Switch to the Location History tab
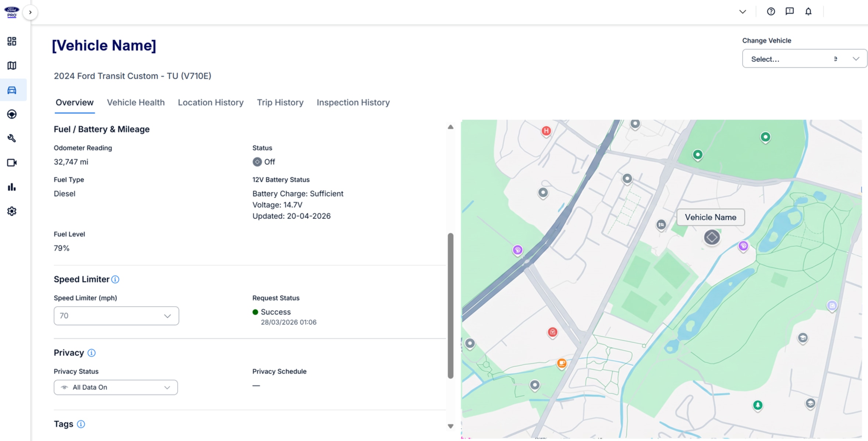Screen dimensions: 868x441 point(211,103)
